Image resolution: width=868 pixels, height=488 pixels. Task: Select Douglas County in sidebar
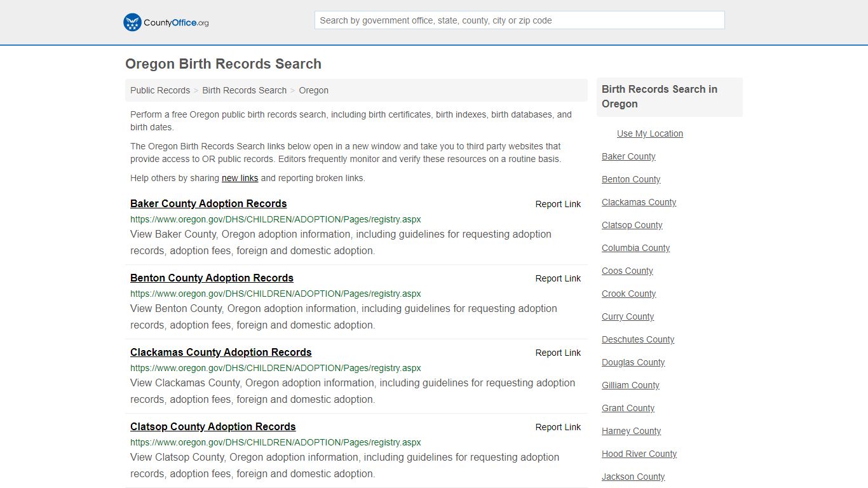pos(633,362)
